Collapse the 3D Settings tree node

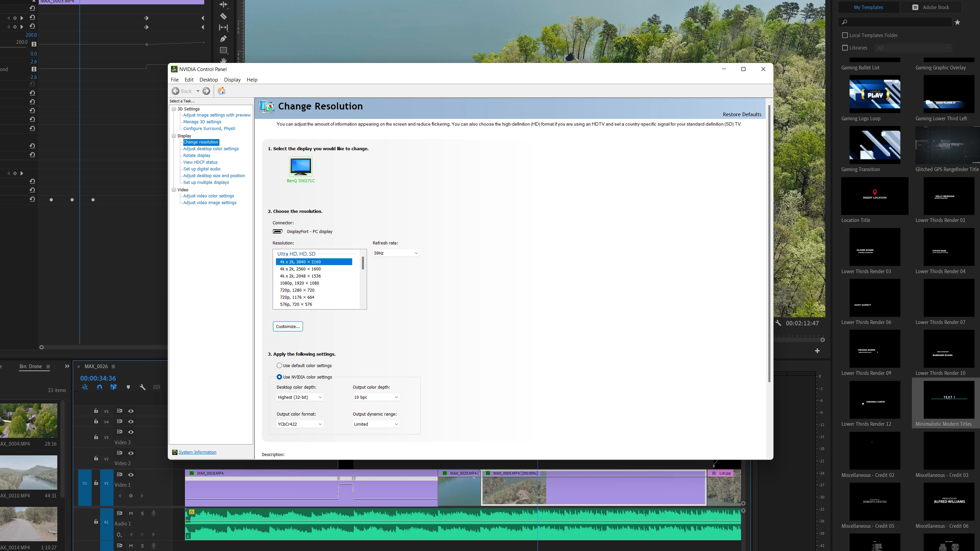tap(174, 109)
